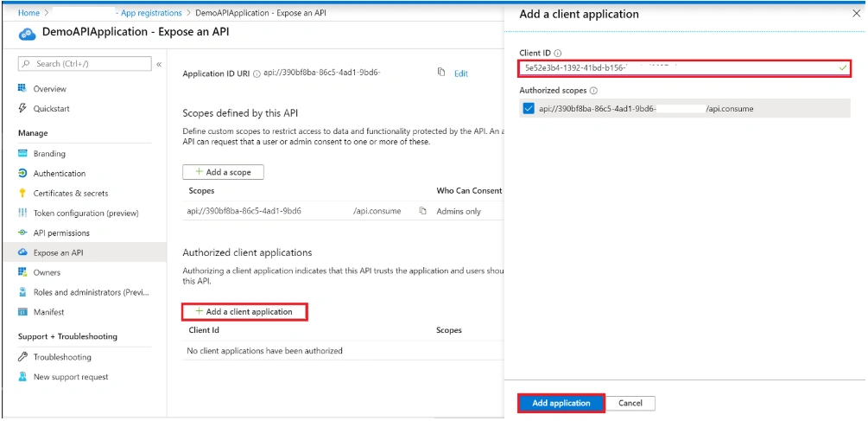Focus the sidebar Search box

85,64
